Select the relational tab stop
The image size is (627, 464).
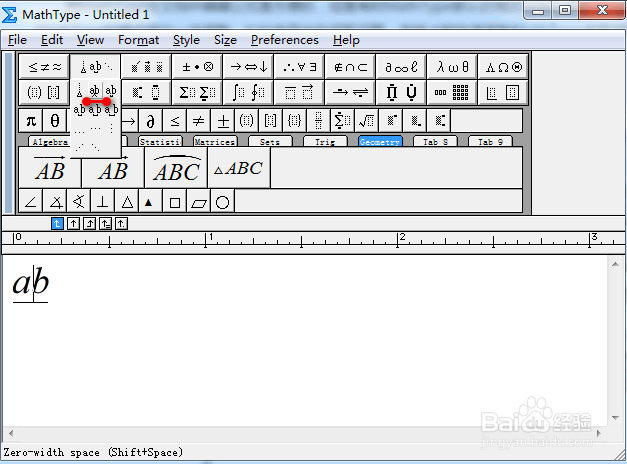(x=105, y=224)
